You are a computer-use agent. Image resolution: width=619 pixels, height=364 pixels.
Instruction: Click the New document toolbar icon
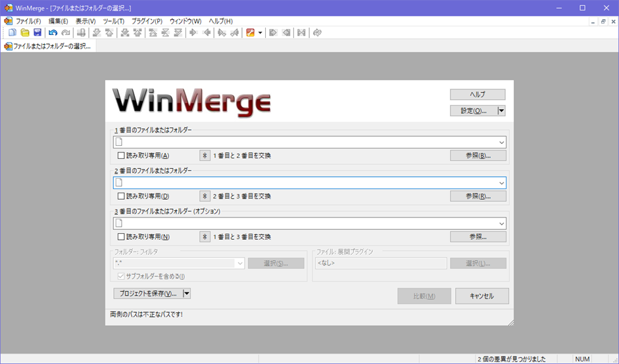tap(12, 33)
